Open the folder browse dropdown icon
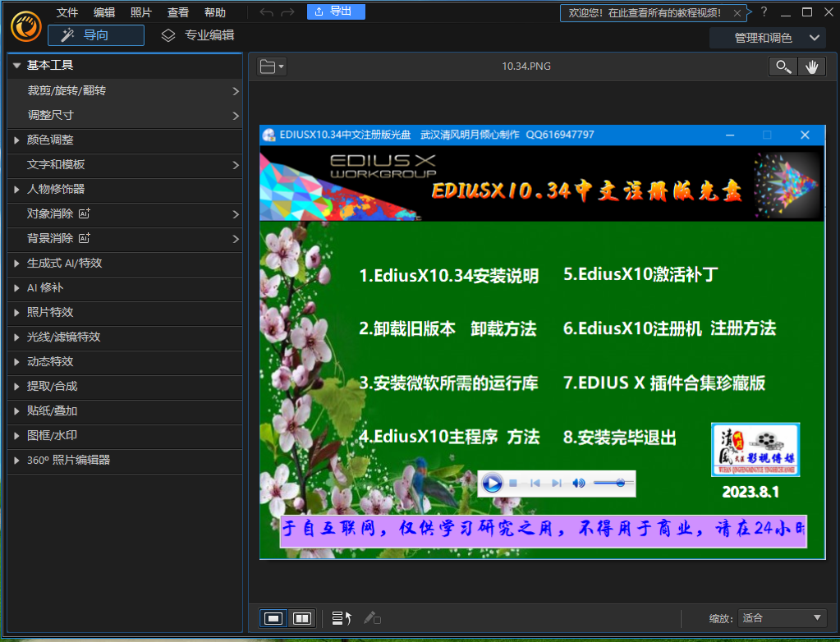 click(272, 67)
